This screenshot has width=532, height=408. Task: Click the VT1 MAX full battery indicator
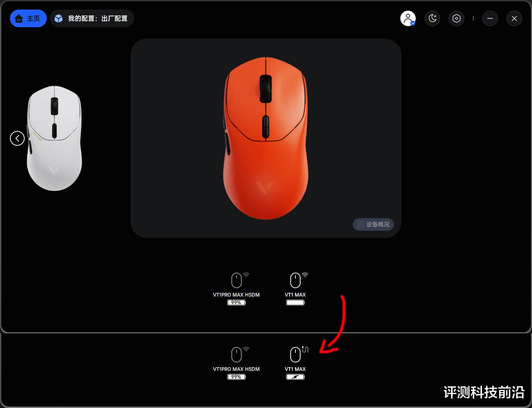click(x=295, y=302)
